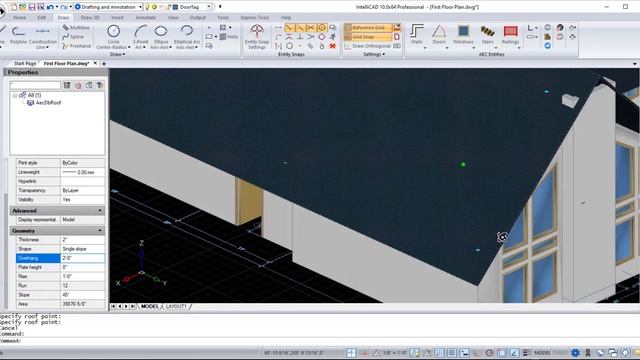This screenshot has height=360, width=640.
Task: Click the MODEL indicator in status bar
Action: pos(542,353)
